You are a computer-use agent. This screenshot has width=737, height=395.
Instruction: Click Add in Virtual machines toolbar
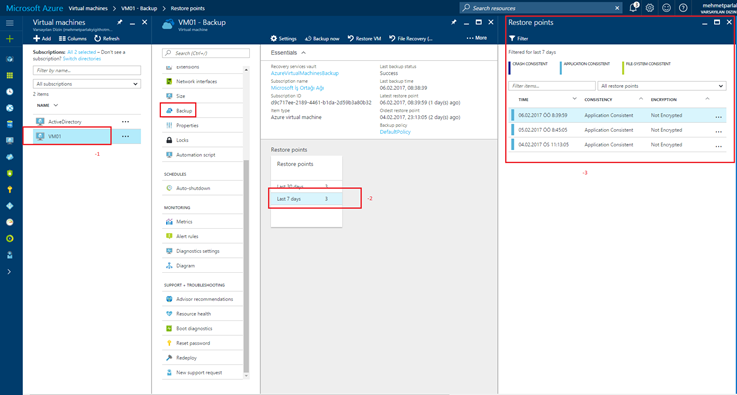tap(42, 39)
